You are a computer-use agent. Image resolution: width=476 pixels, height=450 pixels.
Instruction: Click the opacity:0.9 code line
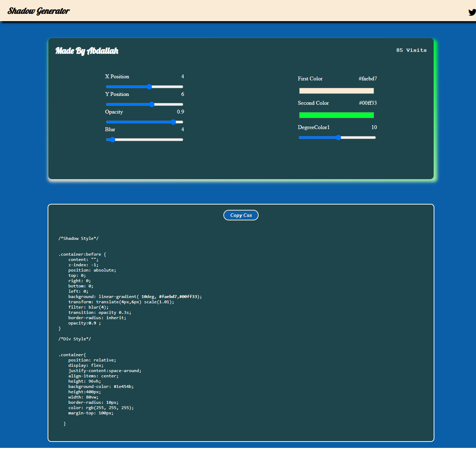pyautogui.click(x=85, y=323)
